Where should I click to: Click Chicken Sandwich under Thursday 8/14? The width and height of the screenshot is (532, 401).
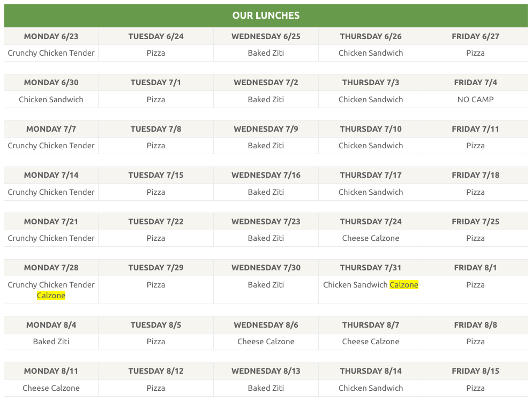371,388
